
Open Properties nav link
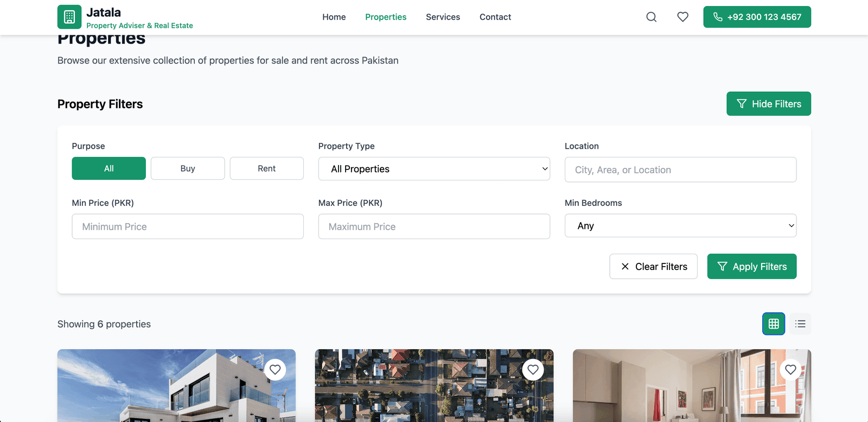tap(386, 17)
